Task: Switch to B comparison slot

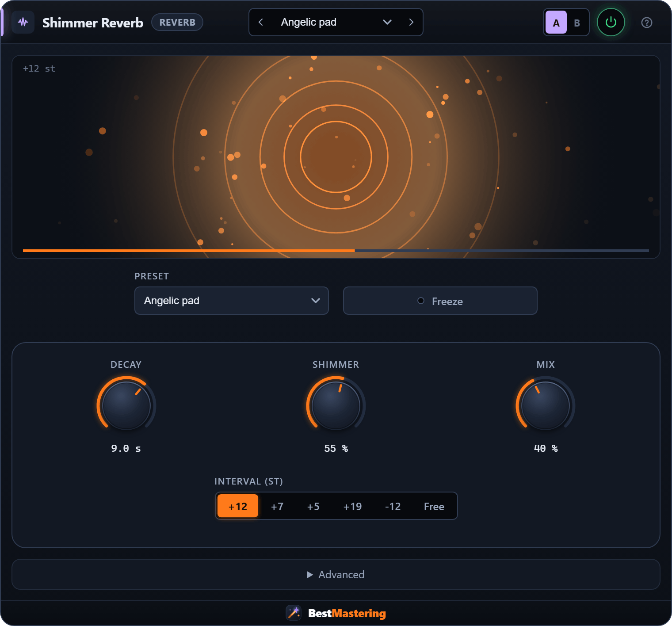Action: 577,23
